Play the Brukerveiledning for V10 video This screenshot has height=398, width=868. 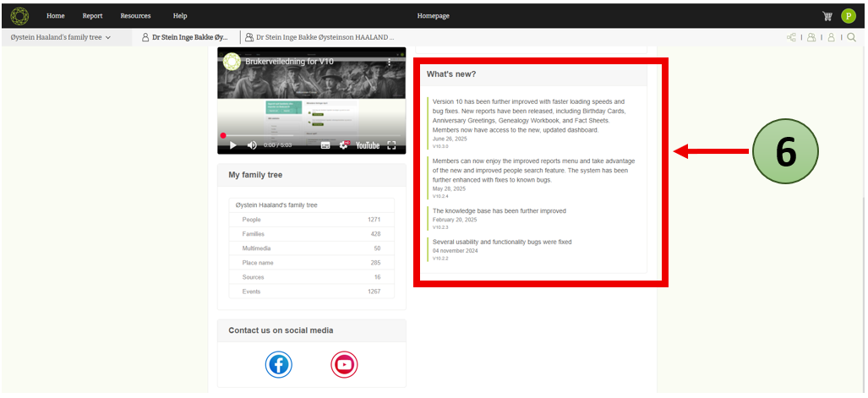[x=233, y=145]
